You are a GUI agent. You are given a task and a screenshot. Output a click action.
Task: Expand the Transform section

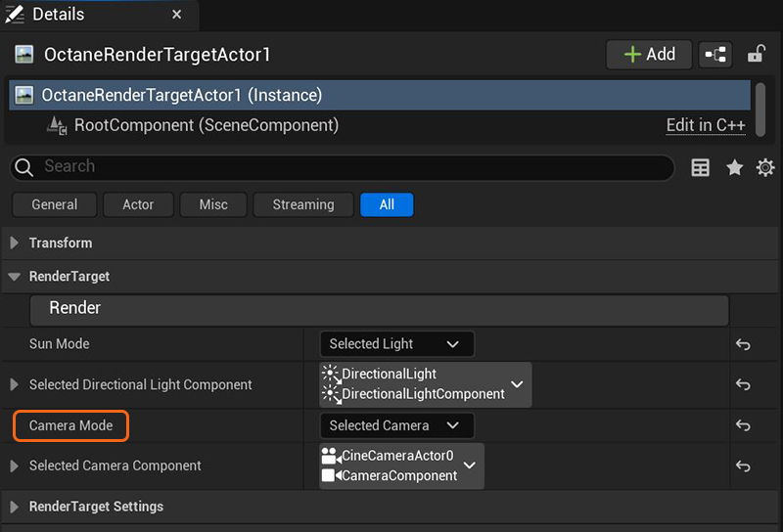point(14,244)
